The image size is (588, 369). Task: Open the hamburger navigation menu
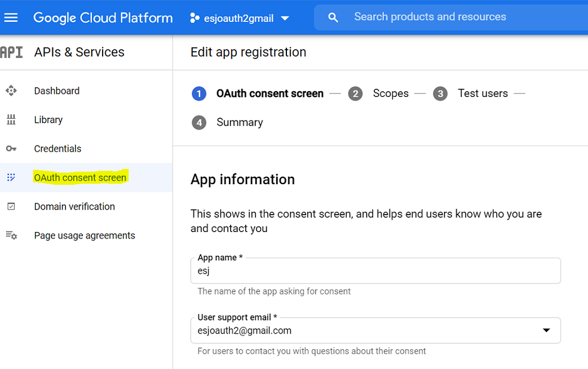pyautogui.click(x=11, y=17)
